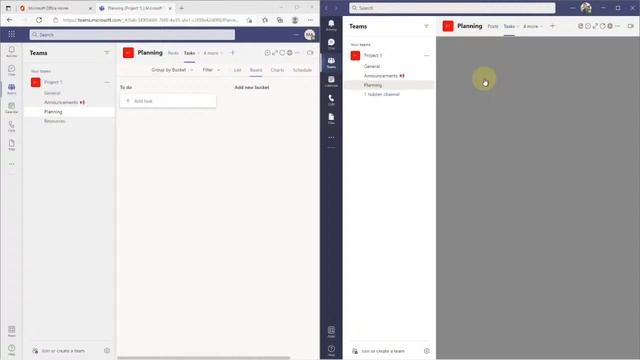Image resolution: width=640 pixels, height=360 pixels.
Task: Open Files in the browser Teams sidebar
Action: (11, 145)
